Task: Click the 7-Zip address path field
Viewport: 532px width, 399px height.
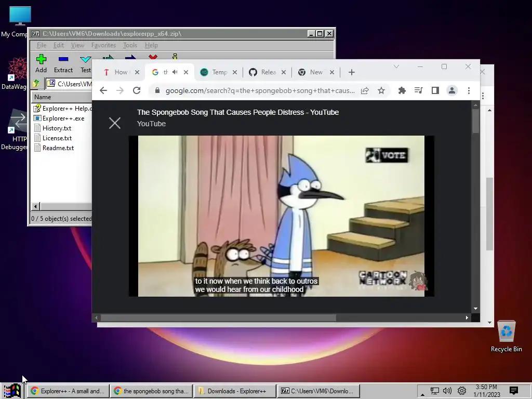Action: click(69, 84)
